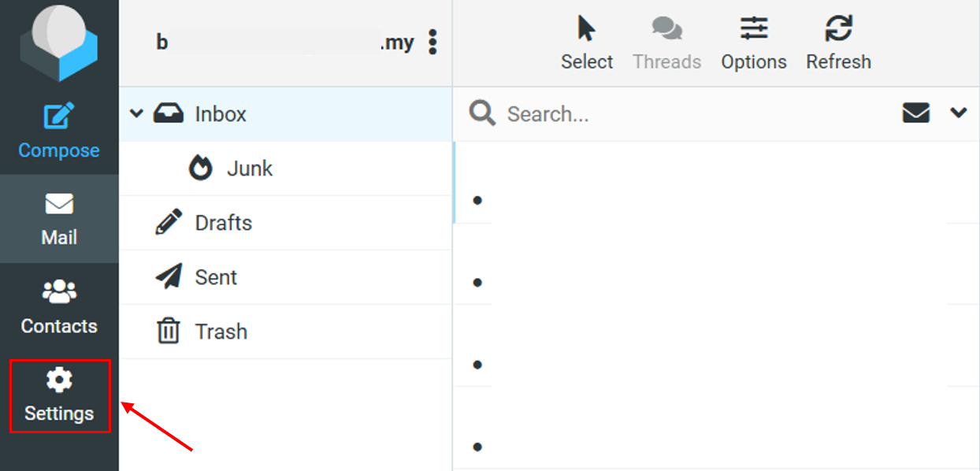Select the Inbox folder

click(221, 114)
